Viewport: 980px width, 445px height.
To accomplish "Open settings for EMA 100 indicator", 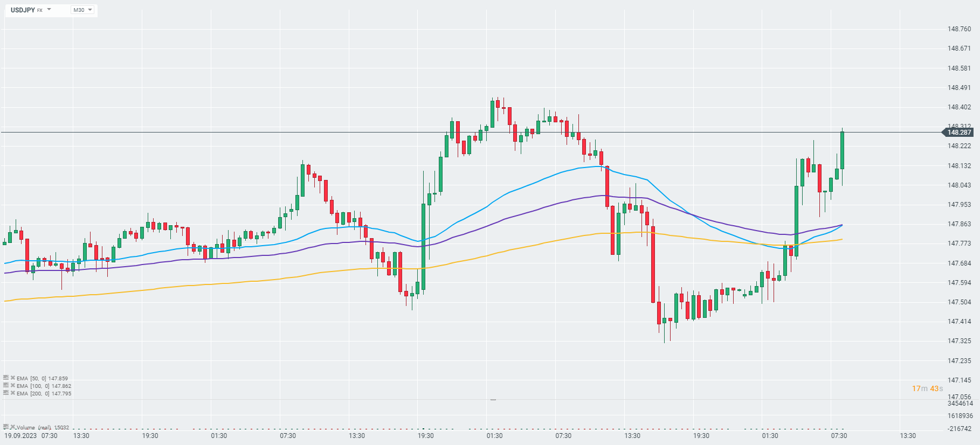I will click(6, 386).
